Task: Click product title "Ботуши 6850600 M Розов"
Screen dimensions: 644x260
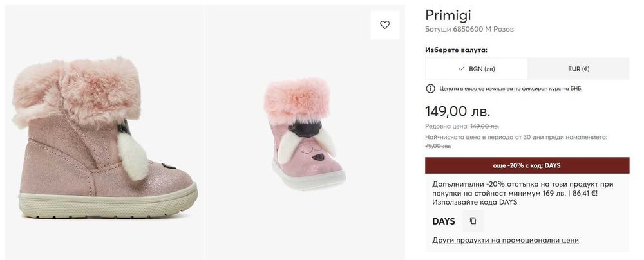Action: 469,30
